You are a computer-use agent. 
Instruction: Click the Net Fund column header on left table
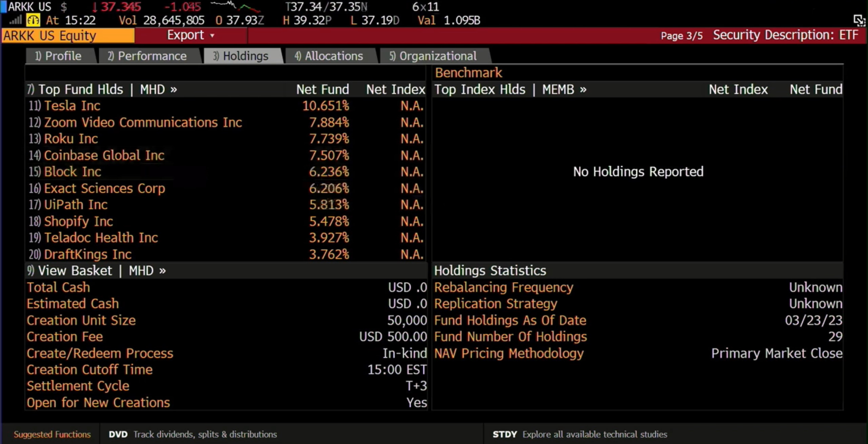tap(323, 89)
